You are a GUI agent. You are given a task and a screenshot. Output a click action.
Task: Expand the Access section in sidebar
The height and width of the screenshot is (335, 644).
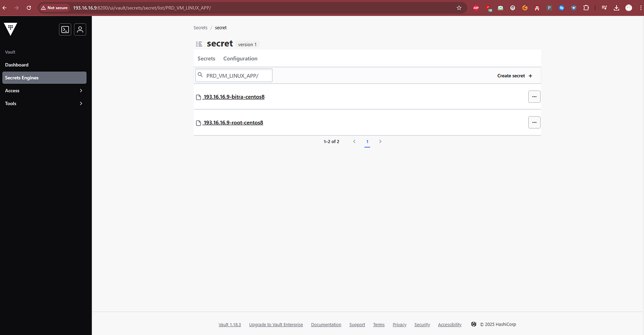click(44, 91)
